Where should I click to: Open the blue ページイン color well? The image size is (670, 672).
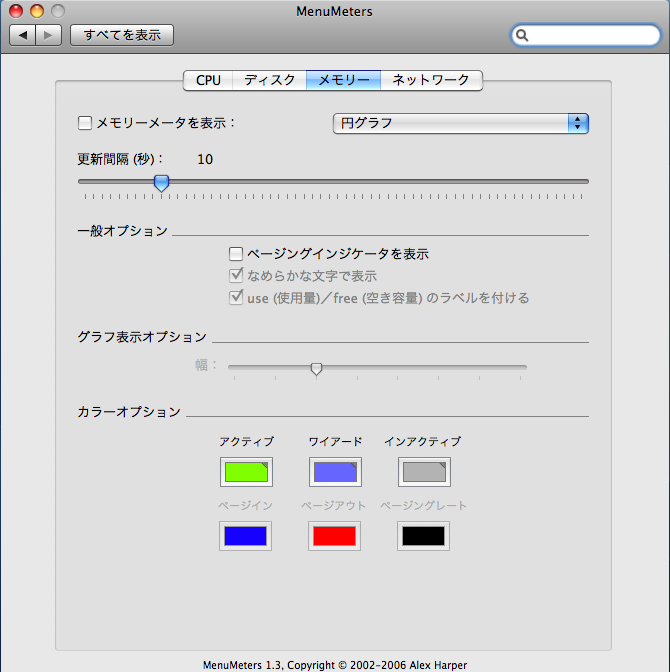246,536
